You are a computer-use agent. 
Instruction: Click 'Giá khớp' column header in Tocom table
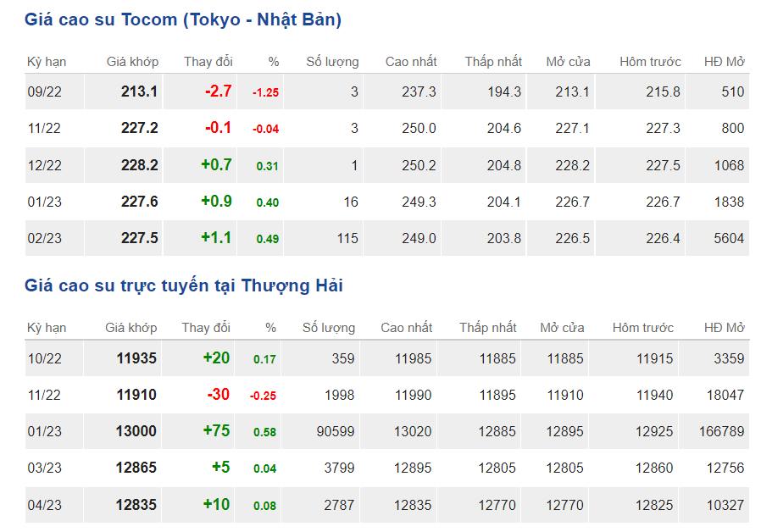pyautogui.click(x=132, y=62)
